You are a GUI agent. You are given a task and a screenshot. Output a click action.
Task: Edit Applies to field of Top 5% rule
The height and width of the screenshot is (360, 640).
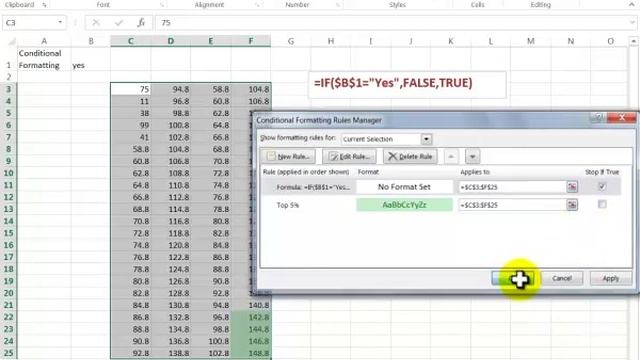512,205
